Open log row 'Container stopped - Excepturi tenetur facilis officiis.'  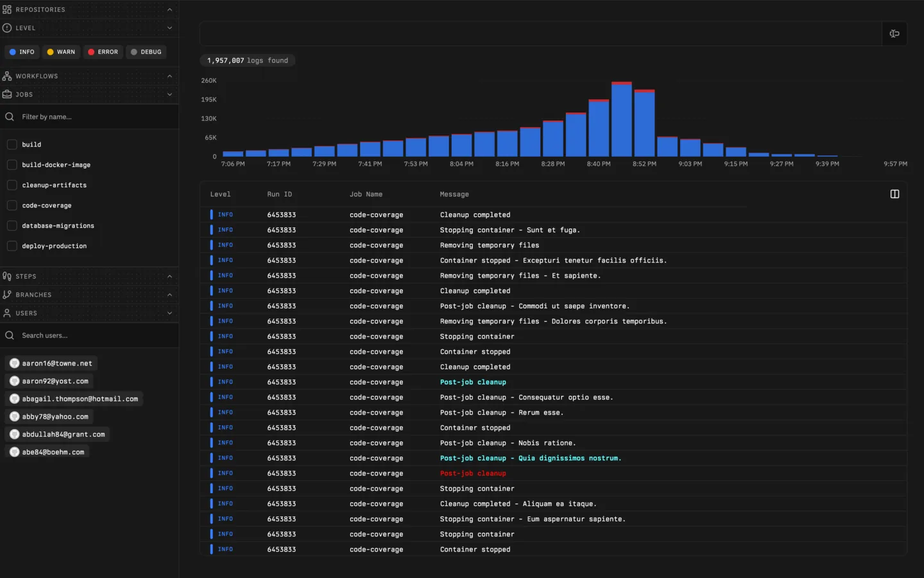tap(553, 260)
